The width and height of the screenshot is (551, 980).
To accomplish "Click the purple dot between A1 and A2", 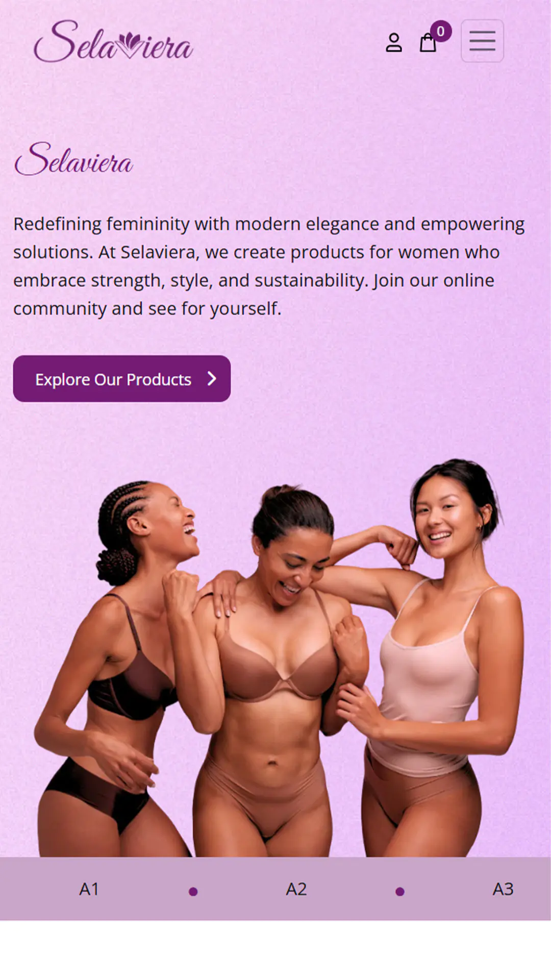I will (x=193, y=892).
